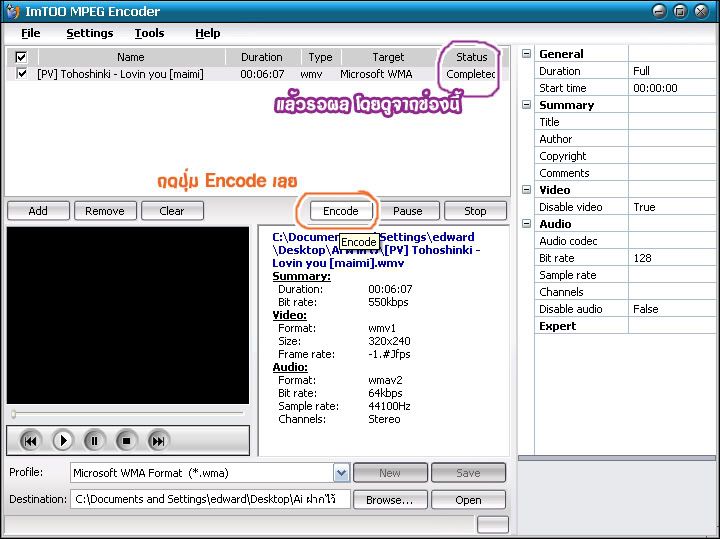Click the Duration column header
The image size is (720, 539).
[262, 57]
